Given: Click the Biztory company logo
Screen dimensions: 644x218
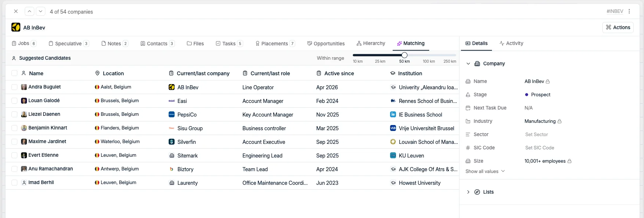Looking at the screenshot, I should click(x=172, y=169).
